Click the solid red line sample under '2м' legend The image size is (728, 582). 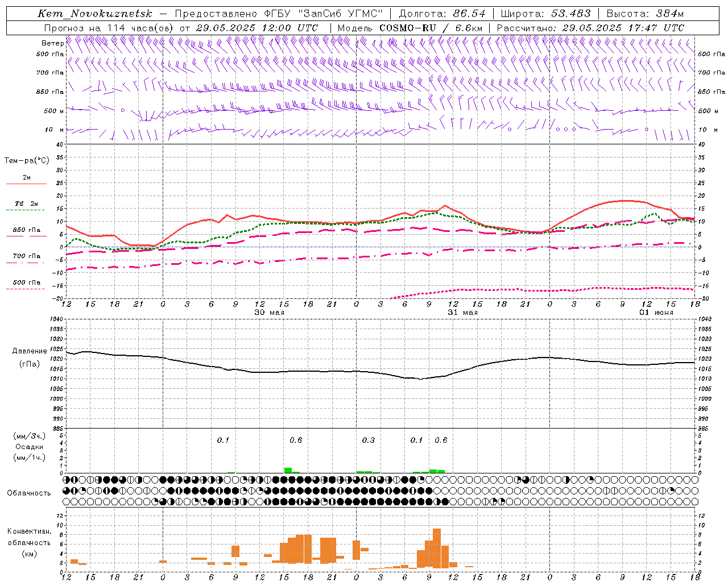26,184
